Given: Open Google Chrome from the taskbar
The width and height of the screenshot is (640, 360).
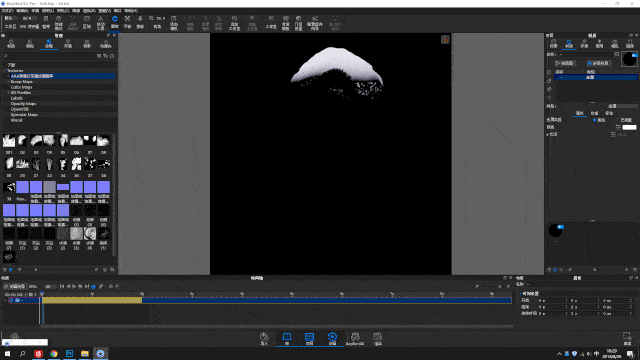Looking at the screenshot, I should click(54, 353).
